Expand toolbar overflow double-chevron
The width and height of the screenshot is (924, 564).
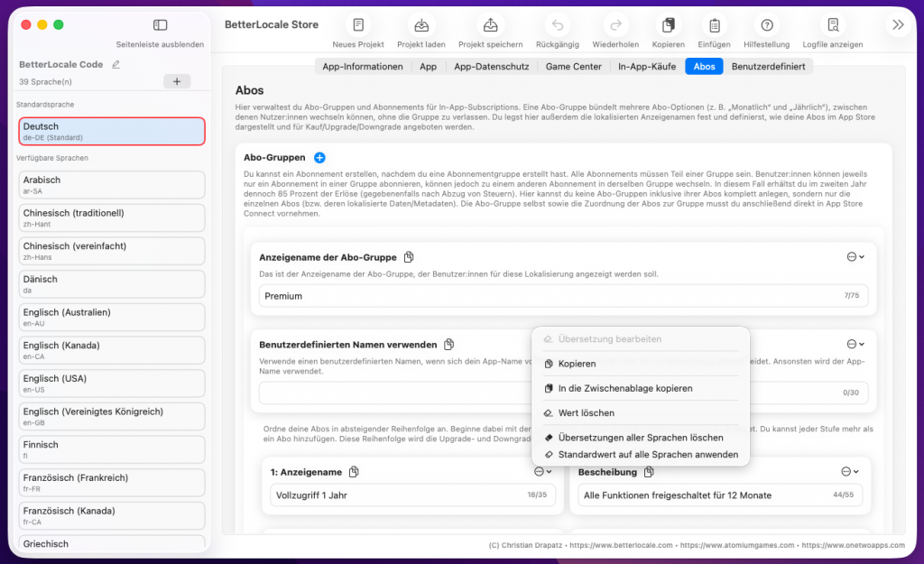(x=898, y=25)
